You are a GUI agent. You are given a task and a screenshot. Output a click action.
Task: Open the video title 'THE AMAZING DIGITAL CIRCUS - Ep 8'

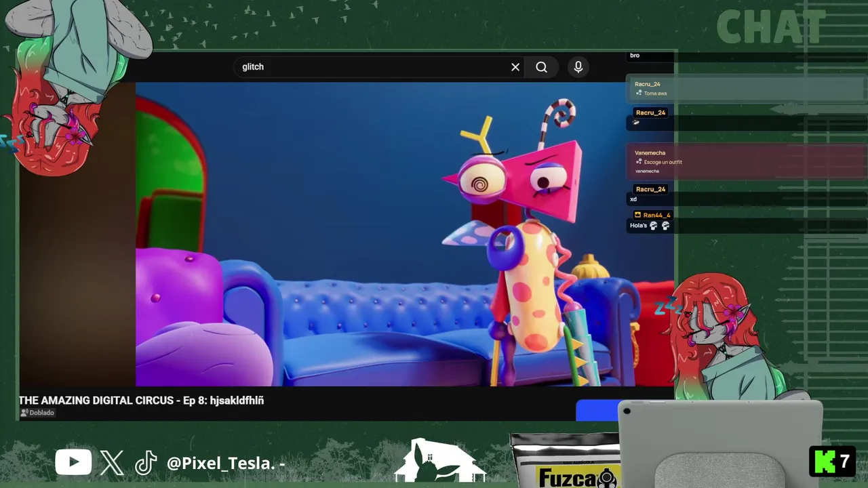coord(141,401)
